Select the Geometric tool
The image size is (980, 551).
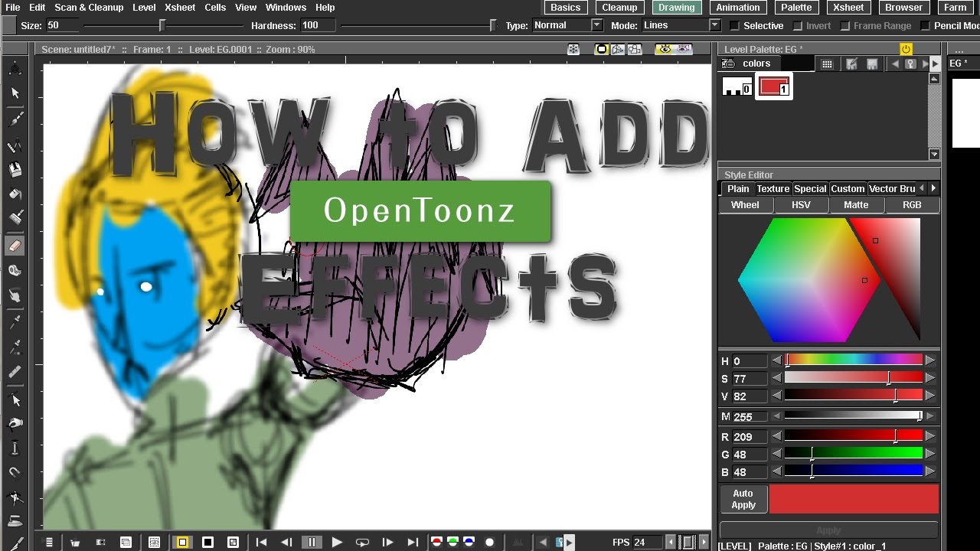pyautogui.click(x=15, y=145)
